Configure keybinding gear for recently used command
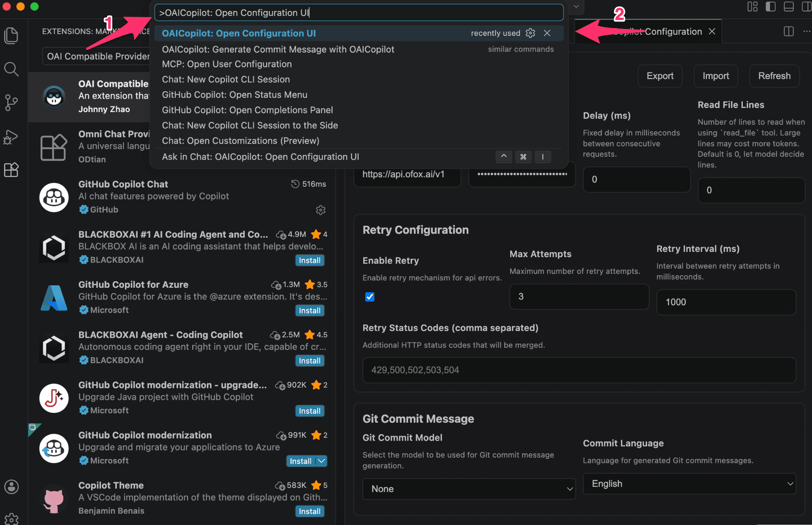 click(530, 33)
